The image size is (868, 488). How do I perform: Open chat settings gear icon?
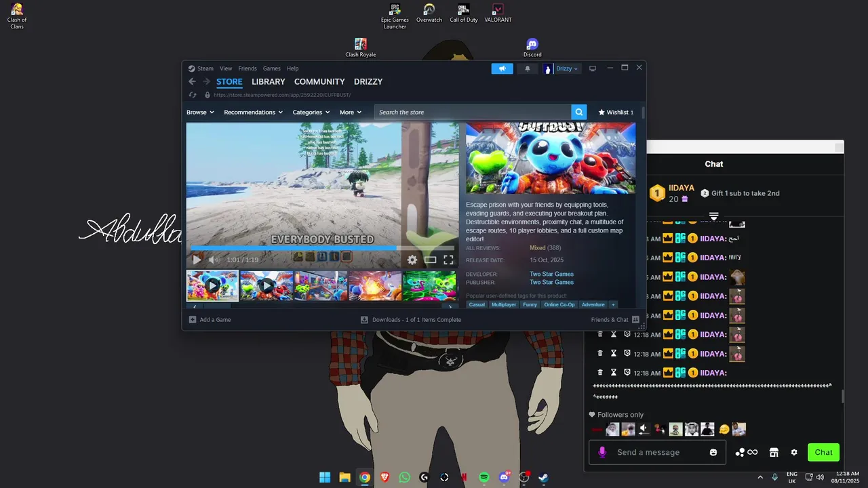pyautogui.click(x=794, y=452)
